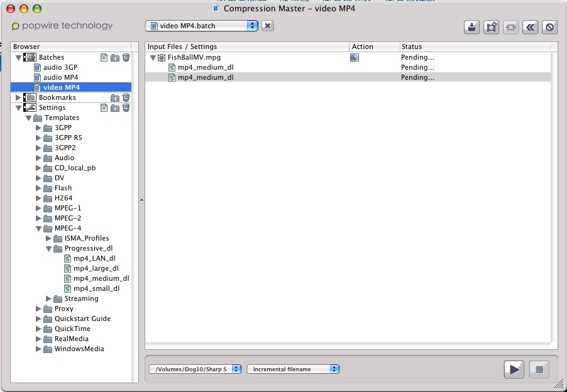567x392 pixels.
Task: Click the cancel circle-slash toolbar icon
Action: coord(549,27)
